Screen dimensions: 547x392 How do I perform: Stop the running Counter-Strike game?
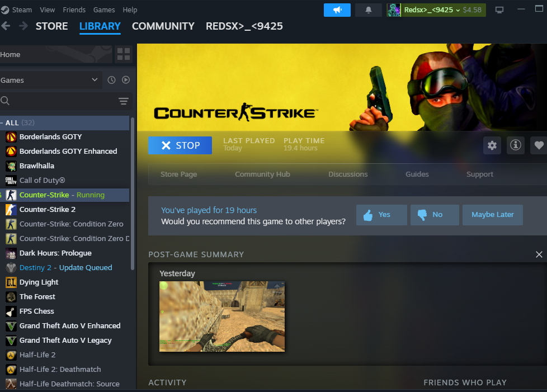click(x=180, y=145)
